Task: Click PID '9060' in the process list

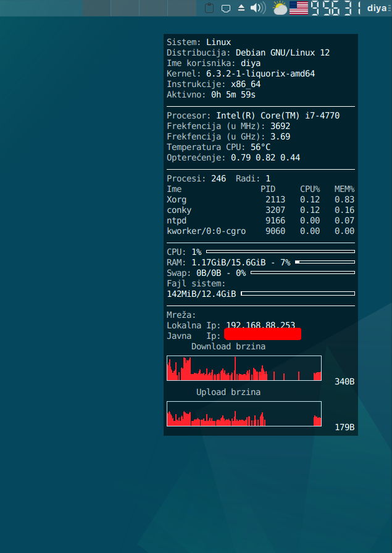Action: pyautogui.click(x=275, y=231)
